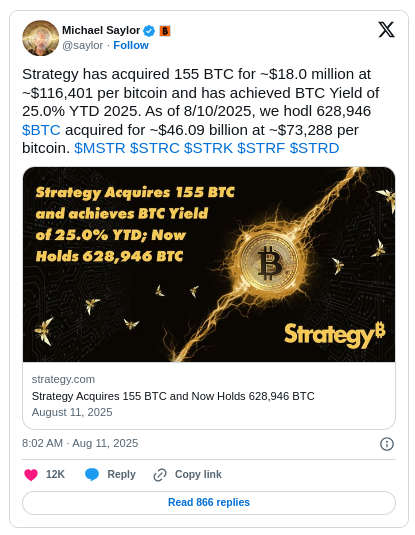
Task: Open the Michael Saylor profile name
Action: coord(101,30)
